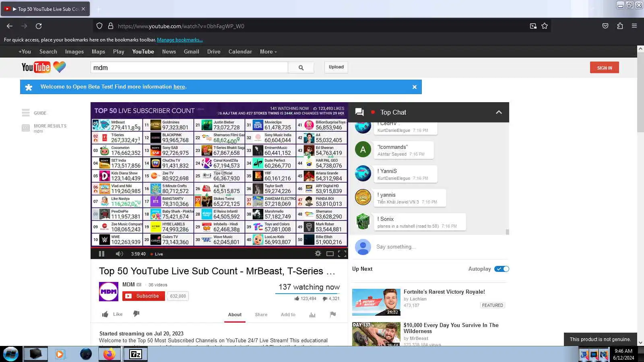Open tracking protection shield icon
Viewport: 644px width, 362px height.
[x=99, y=26]
